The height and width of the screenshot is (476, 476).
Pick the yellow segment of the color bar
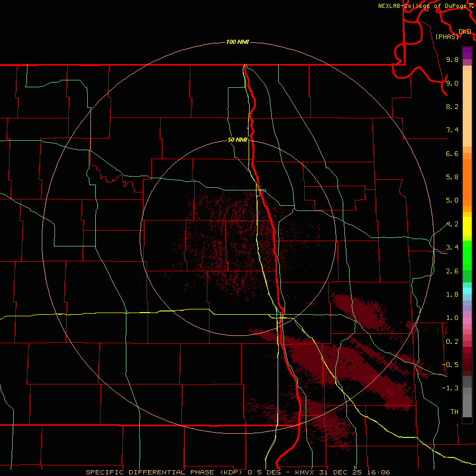467,226
